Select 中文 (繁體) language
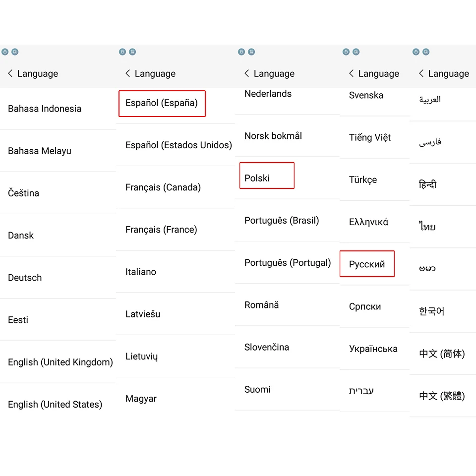476x476 pixels. pos(443,396)
